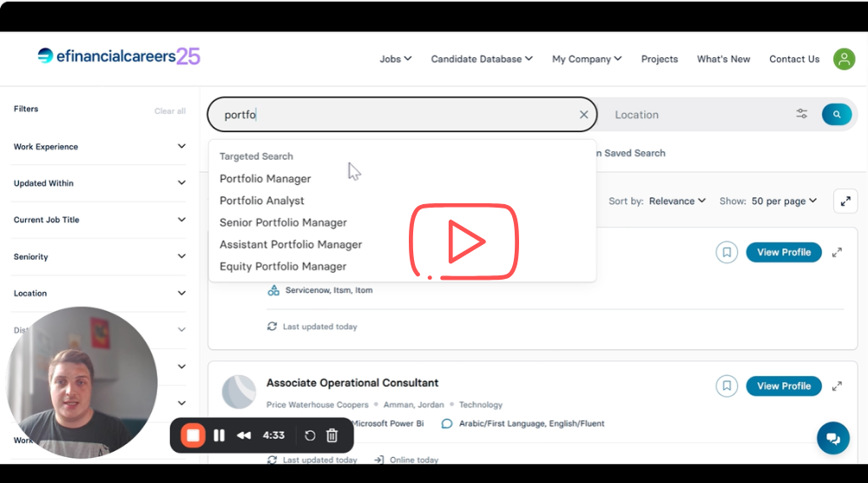Screen dimensions: 868x483
Task: Open the Sort by Relevance dropdown
Action: tap(677, 201)
